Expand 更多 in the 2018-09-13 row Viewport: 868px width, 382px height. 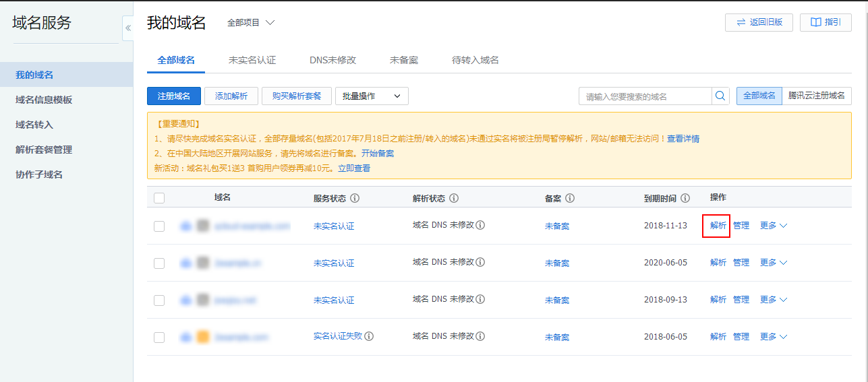tap(774, 300)
